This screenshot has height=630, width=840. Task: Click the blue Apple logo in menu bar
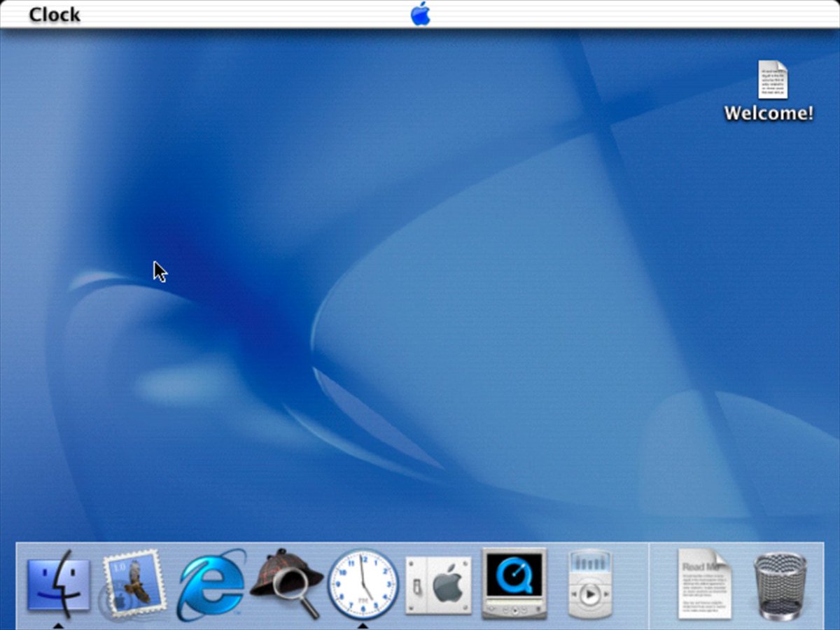pyautogui.click(x=420, y=13)
